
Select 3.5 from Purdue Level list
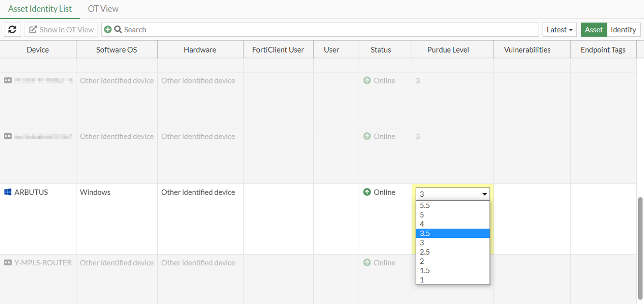[452, 233]
